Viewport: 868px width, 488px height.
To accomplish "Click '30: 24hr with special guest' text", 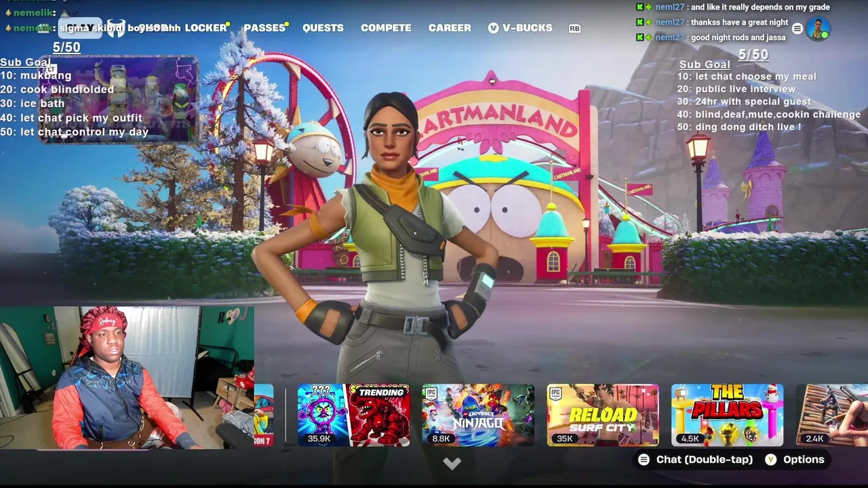I will coord(744,102).
